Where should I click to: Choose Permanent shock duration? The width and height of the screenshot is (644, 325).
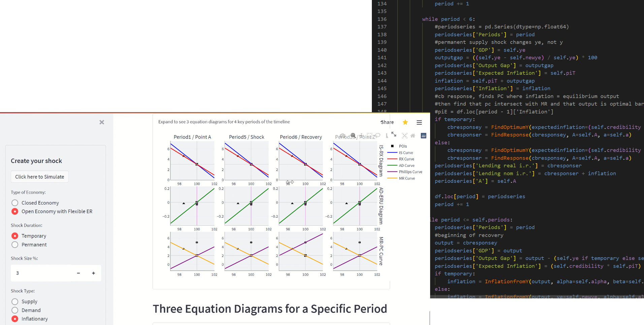click(15, 245)
